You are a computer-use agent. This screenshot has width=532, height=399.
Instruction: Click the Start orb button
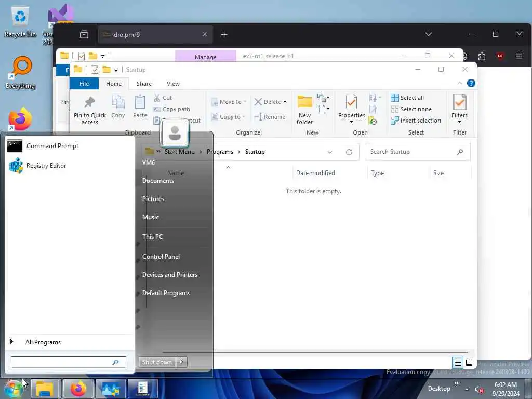14,389
